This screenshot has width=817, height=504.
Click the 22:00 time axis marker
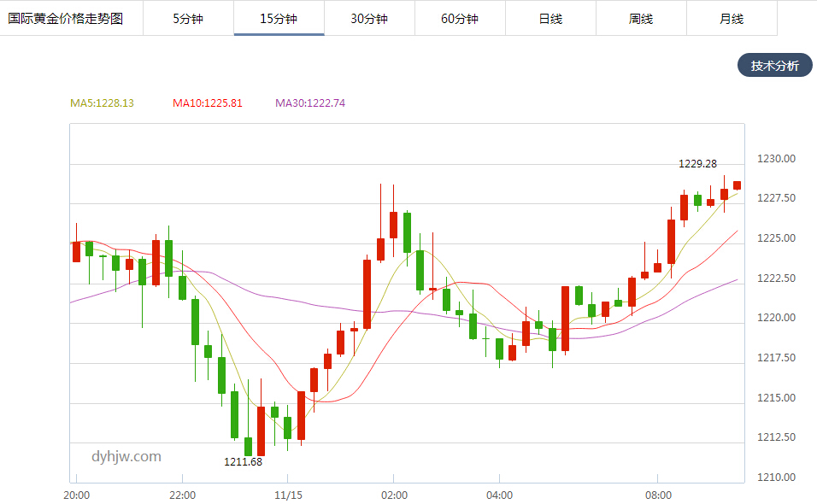click(x=182, y=495)
